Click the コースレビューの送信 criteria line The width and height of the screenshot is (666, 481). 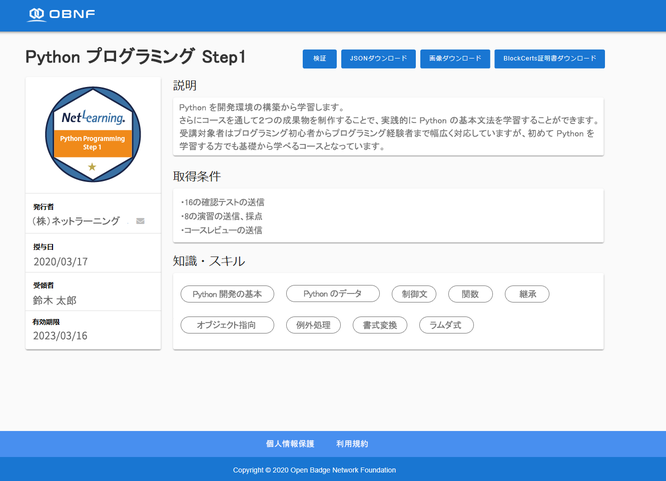pos(221,230)
